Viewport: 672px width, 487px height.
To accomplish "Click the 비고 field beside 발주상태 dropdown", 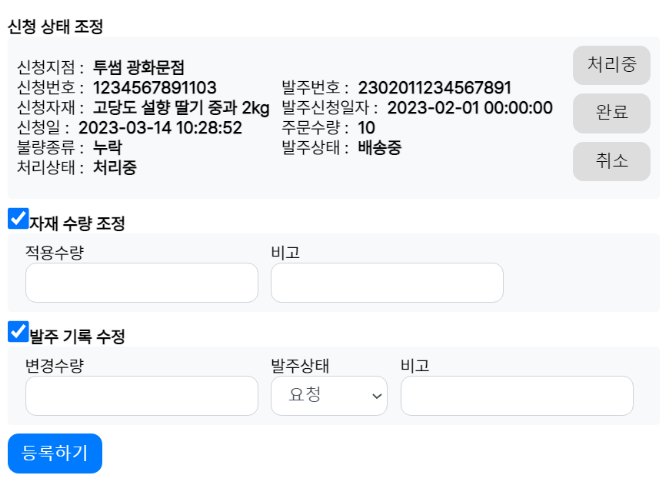I will click(517, 396).
